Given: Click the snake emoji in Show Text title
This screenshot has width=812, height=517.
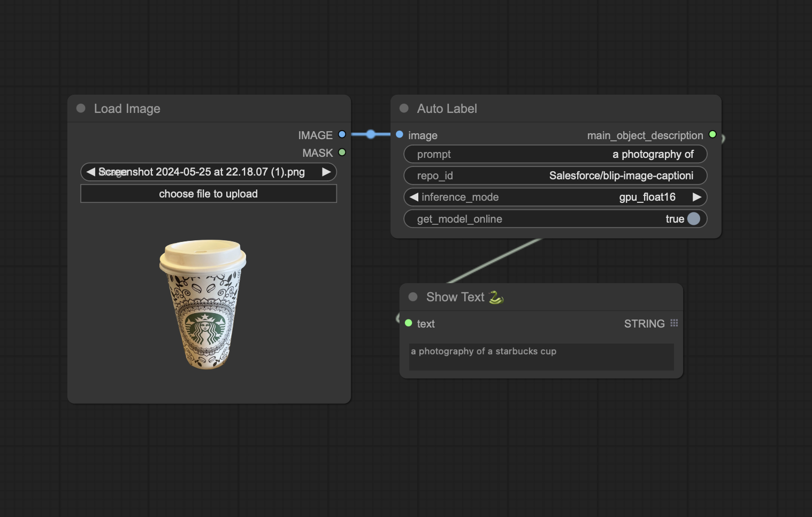Looking at the screenshot, I should pos(496,297).
